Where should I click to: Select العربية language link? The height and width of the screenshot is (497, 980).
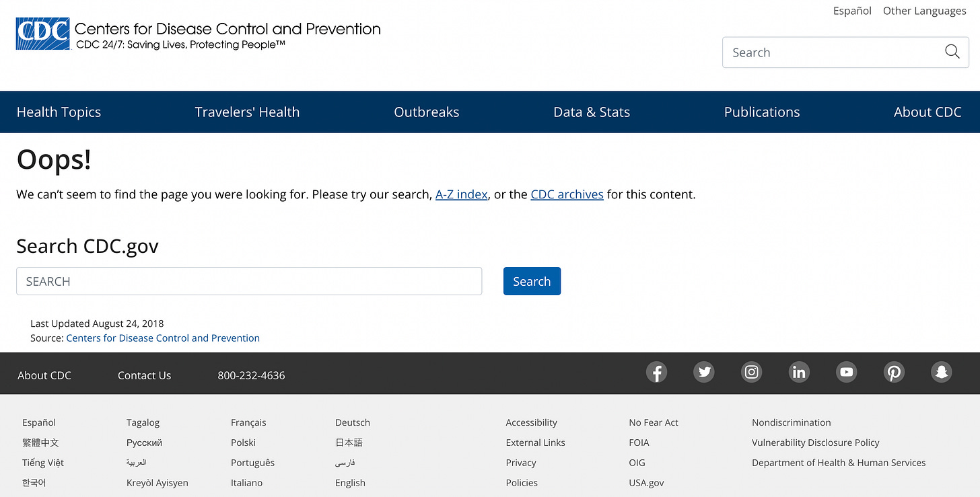pyautogui.click(x=136, y=463)
